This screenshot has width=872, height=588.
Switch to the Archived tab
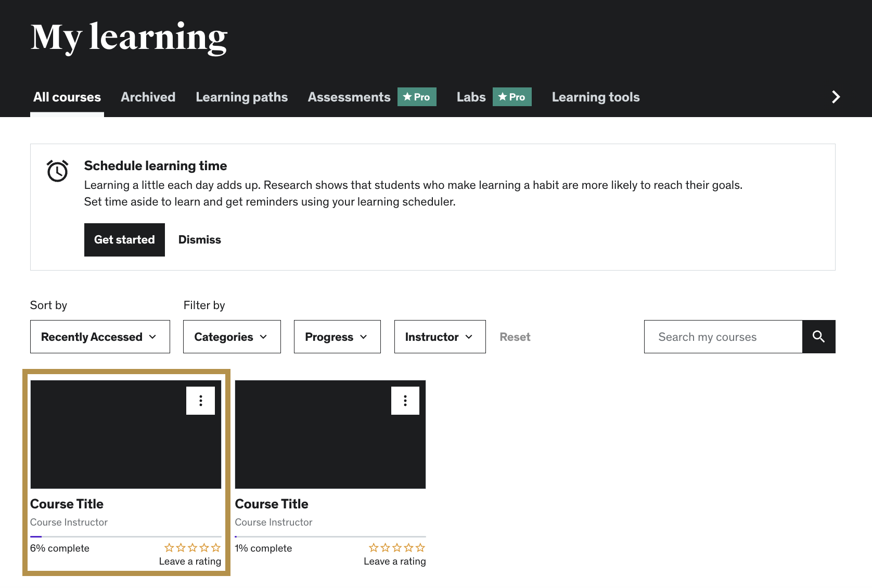[x=148, y=97]
